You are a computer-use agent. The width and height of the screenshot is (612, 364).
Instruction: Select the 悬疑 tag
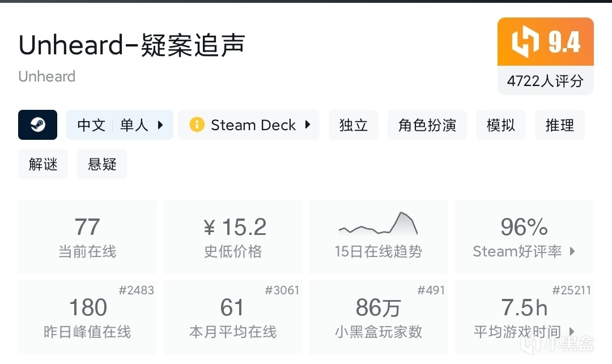point(102,164)
